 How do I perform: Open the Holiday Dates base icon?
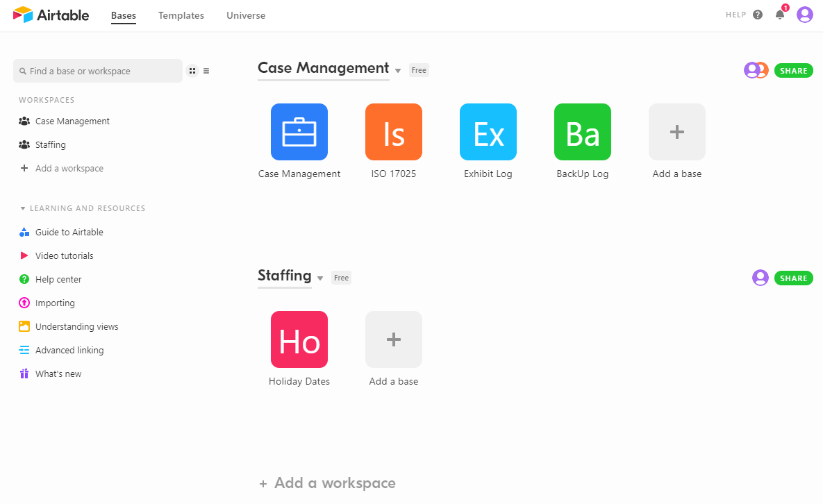tap(299, 339)
